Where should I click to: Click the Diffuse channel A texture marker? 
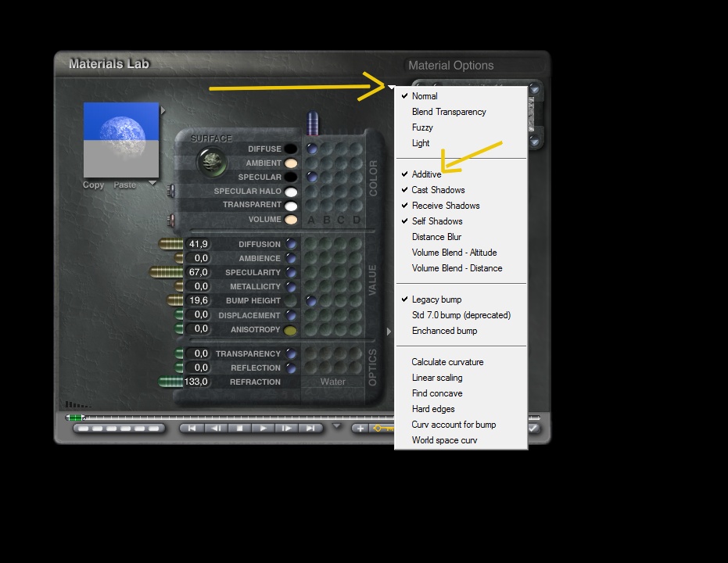coord(312,149)
